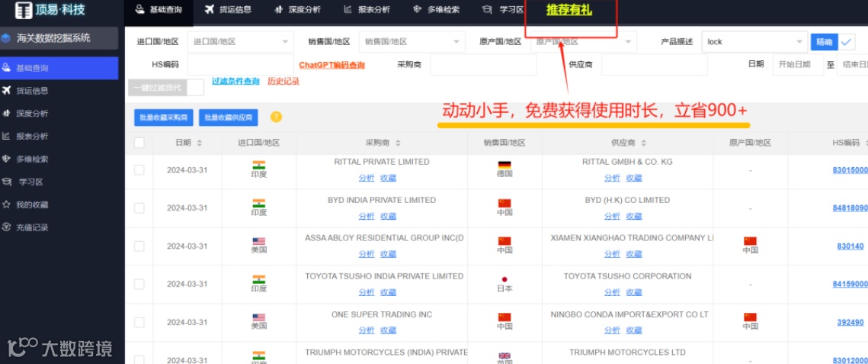
Task: Click 收藏 under NINGBO CONDA IMPORT&EXPORT
Action: [x=634, y=330]
